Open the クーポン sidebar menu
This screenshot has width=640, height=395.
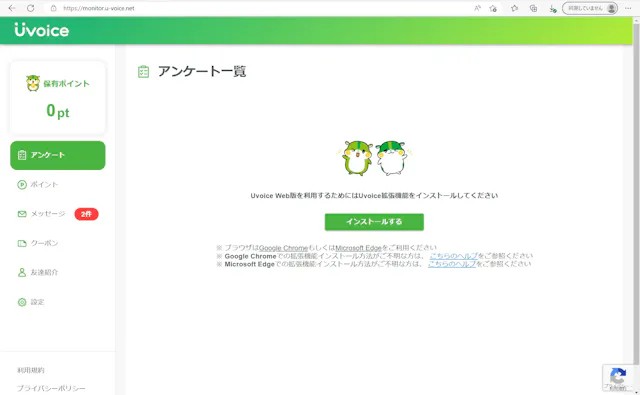click(44, 243)
